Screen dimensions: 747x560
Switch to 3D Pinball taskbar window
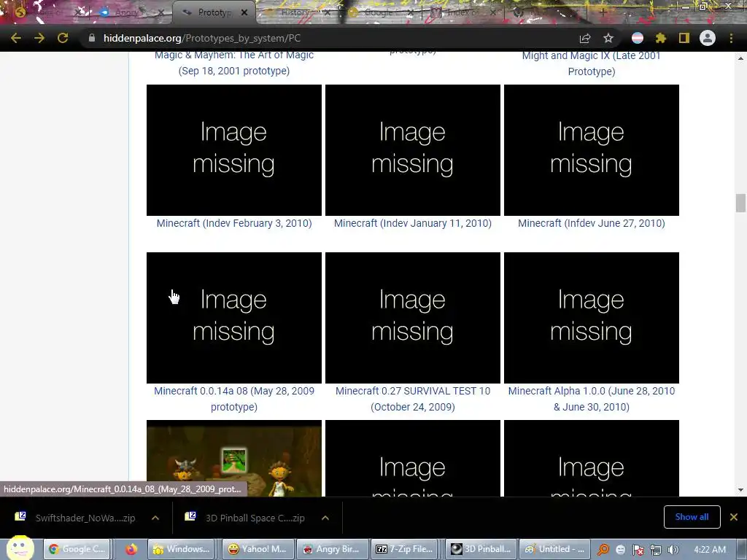(480, 549)
